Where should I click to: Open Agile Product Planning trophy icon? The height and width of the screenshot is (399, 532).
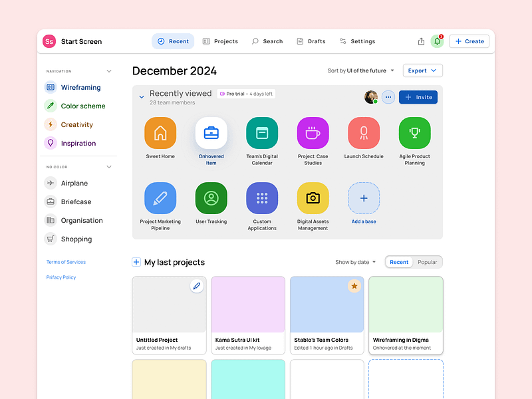[x=414, y=133]
